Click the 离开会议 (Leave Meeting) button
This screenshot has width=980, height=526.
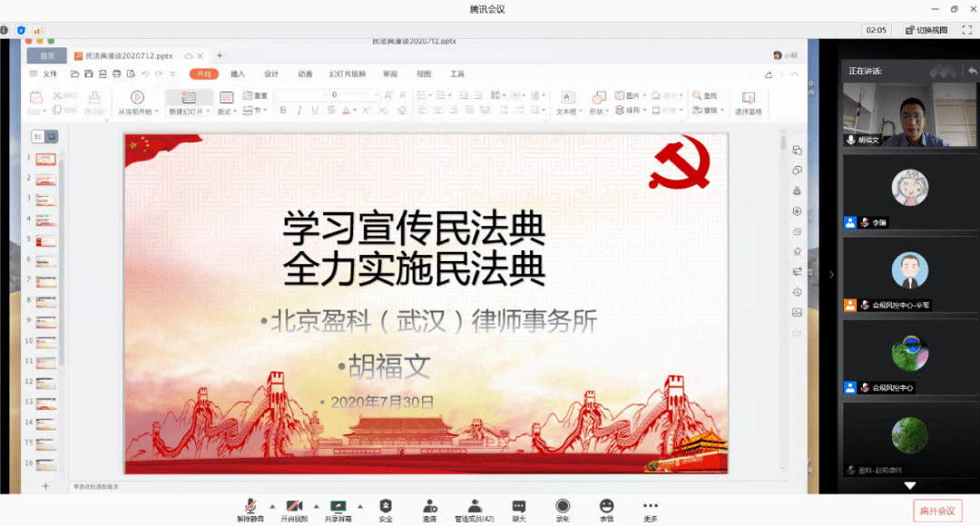(936, 511)
